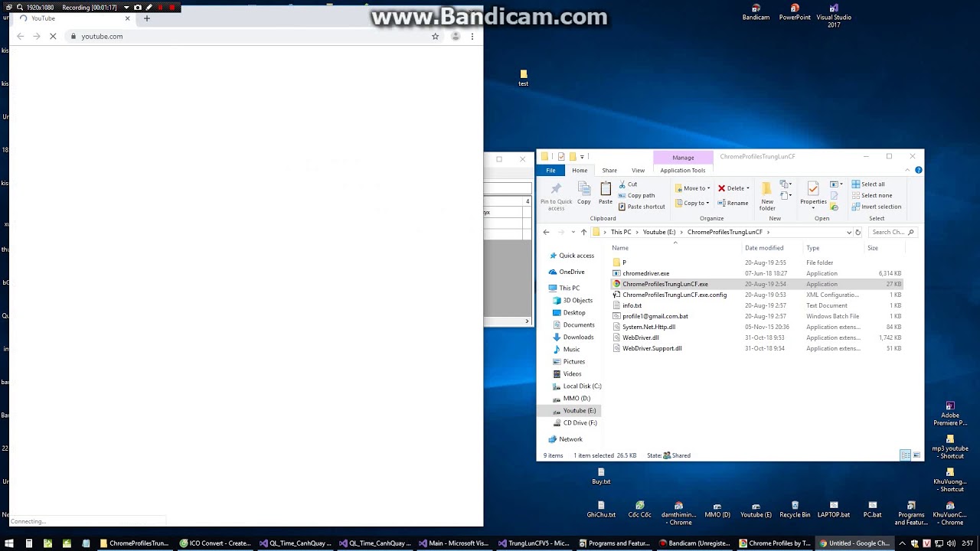Open recent locations dropdown arrow in Explorer
Screen dimensions: 980x551
(x=573, y=232)
